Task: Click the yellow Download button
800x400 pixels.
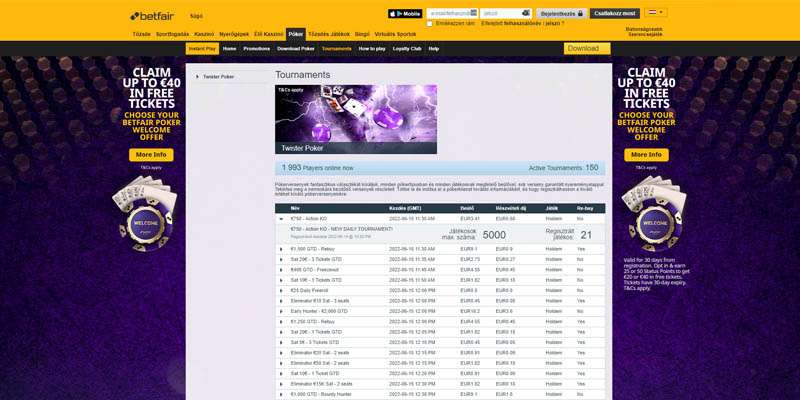Action: [x=587, y=48]
